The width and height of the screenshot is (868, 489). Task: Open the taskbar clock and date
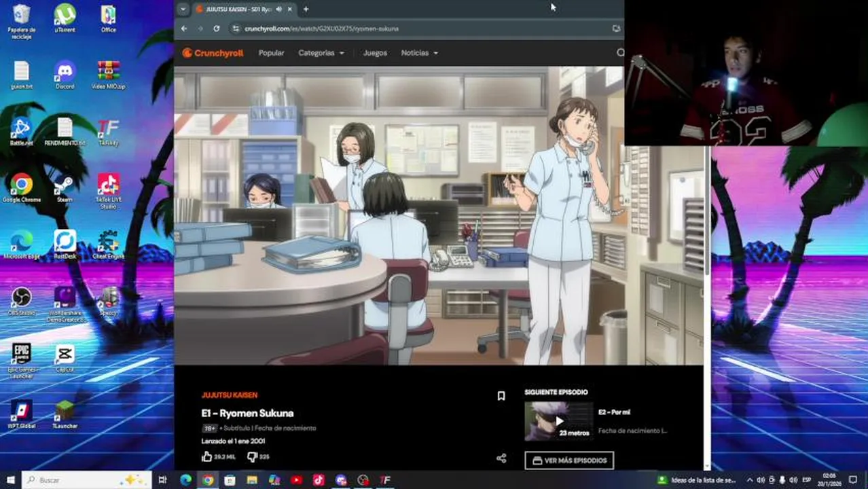(x=830, y=480)
